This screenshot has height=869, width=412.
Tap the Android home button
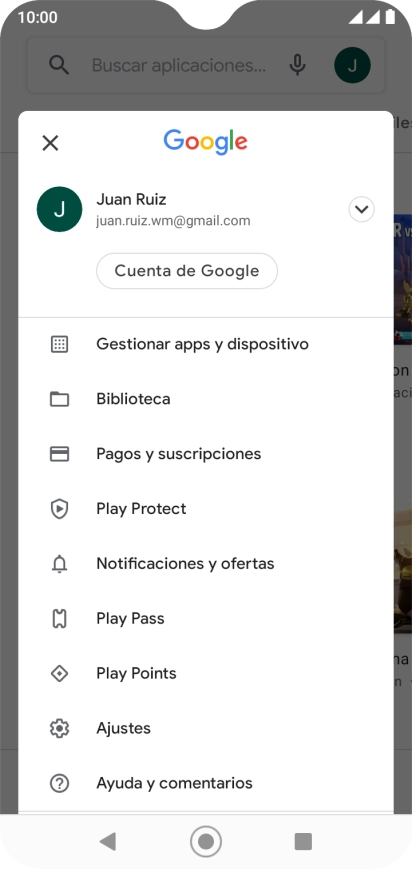[206, 841]
